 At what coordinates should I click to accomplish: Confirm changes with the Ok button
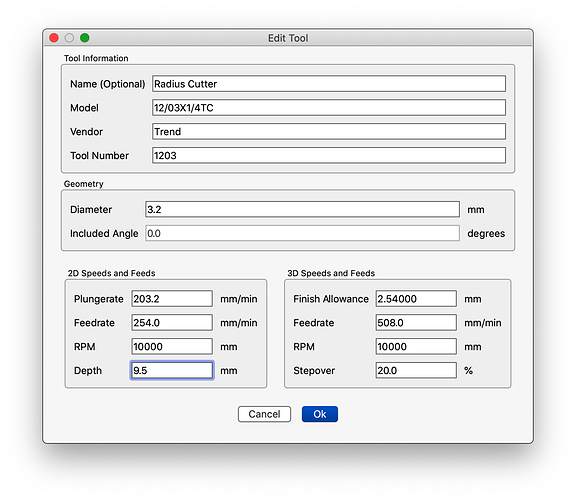click(320, 414)
